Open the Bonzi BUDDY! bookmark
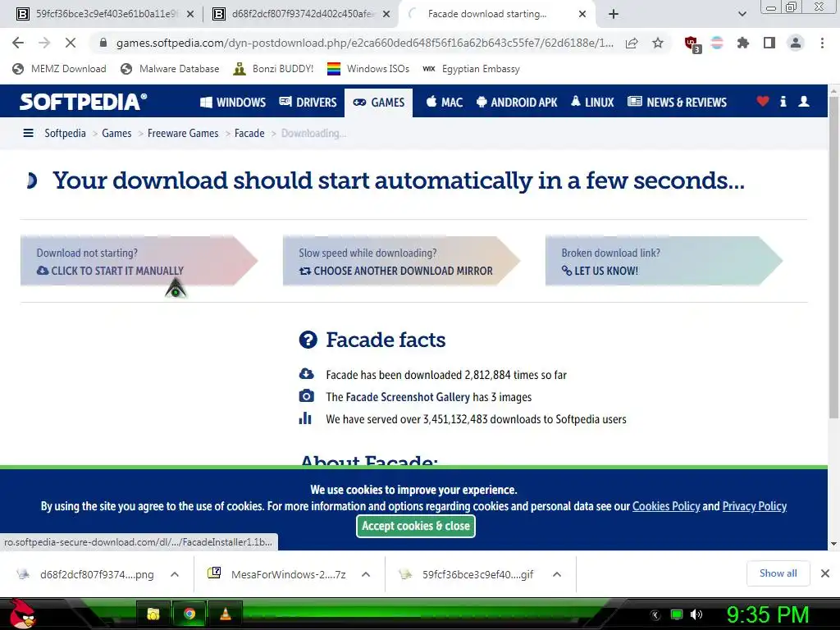Image resolution: width=840 pixels, height=630 pixels. 274,69
